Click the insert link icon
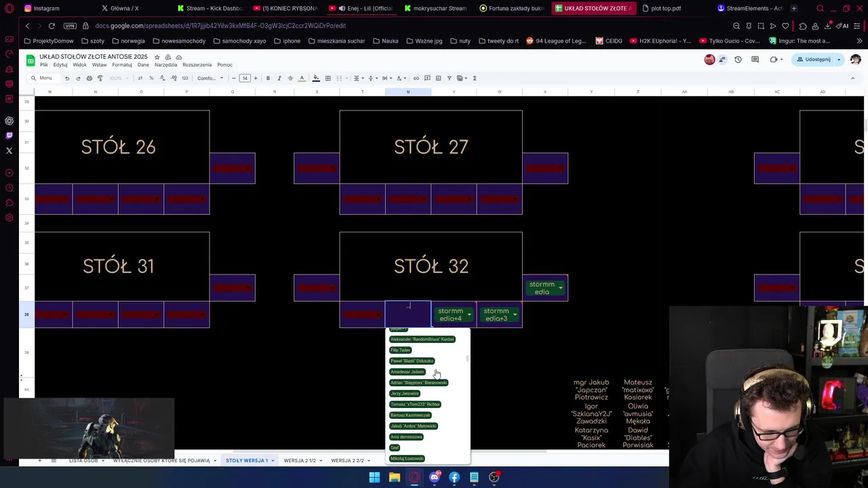Screen dimensions: 868x488 416,78
